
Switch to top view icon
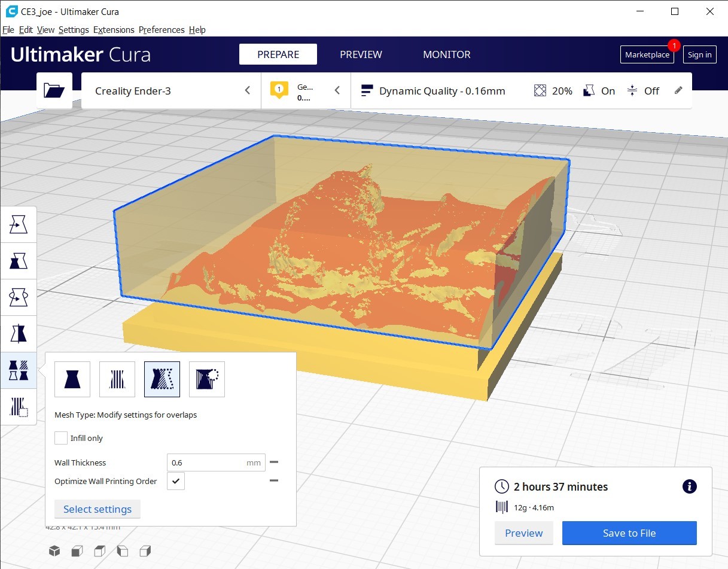[100, 550]
